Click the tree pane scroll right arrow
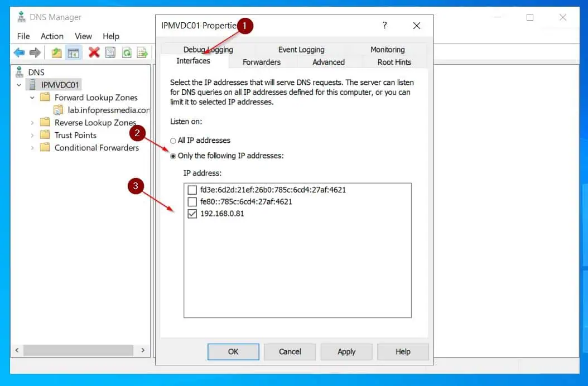Image resolution: width=588 pixels, height=386 pixels. coord(143,350)
